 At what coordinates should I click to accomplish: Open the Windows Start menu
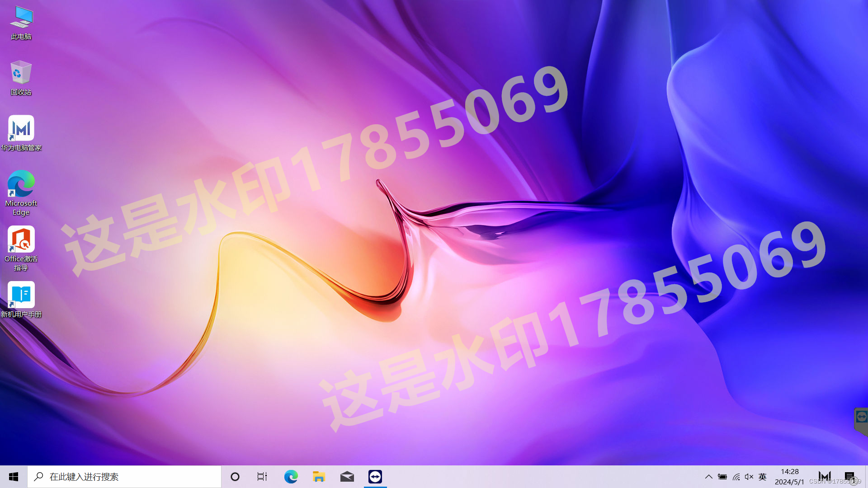[x=14, y=477]
